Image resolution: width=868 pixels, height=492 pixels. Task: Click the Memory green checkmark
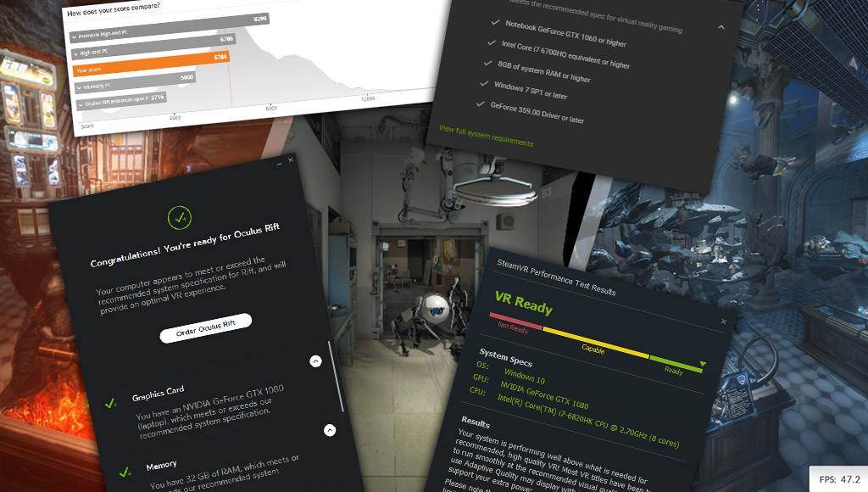[x=125, y=472]
